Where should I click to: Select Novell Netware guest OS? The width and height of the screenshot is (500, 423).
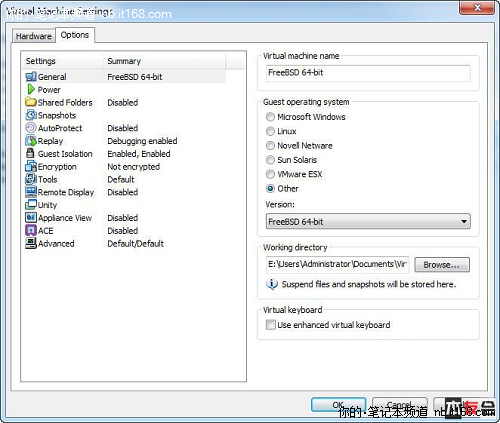click(x=270, y=146)
